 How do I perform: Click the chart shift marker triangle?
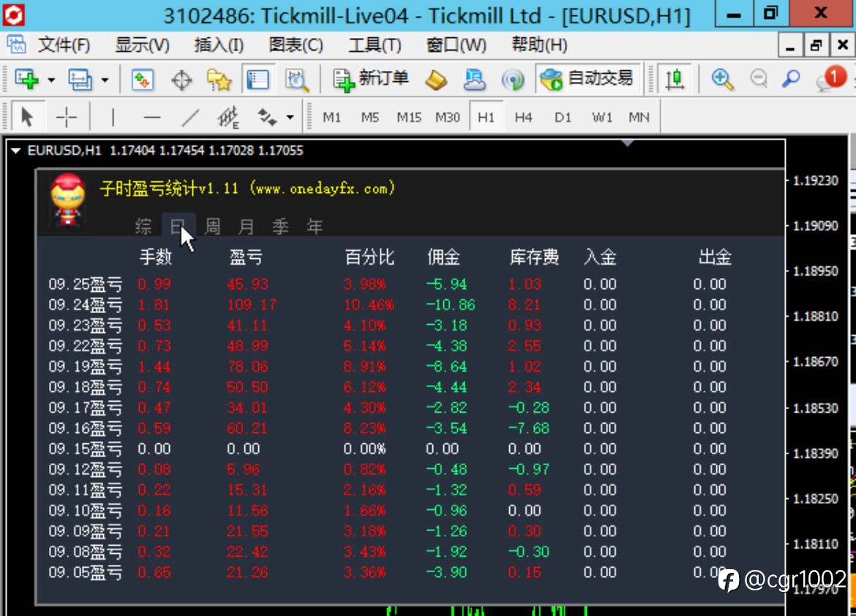[627, 143]
